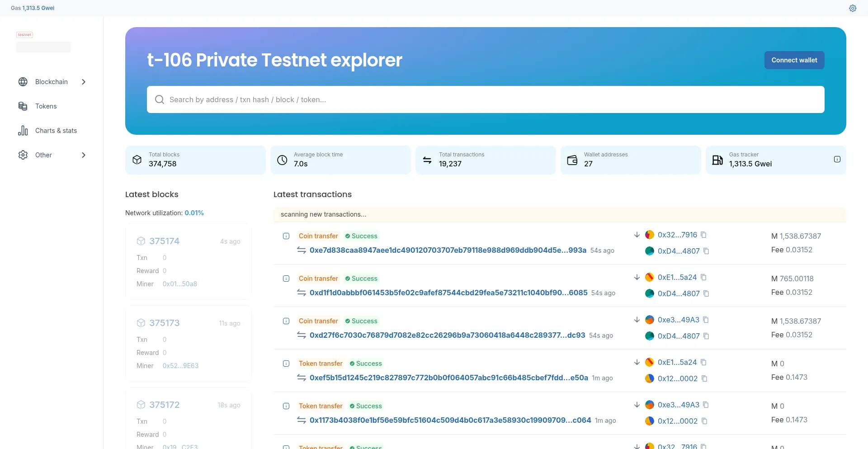Copy address 0xE1...5a24 using its copy icon
The height and width of the screenshot is (449, 868).
[704, 277]
